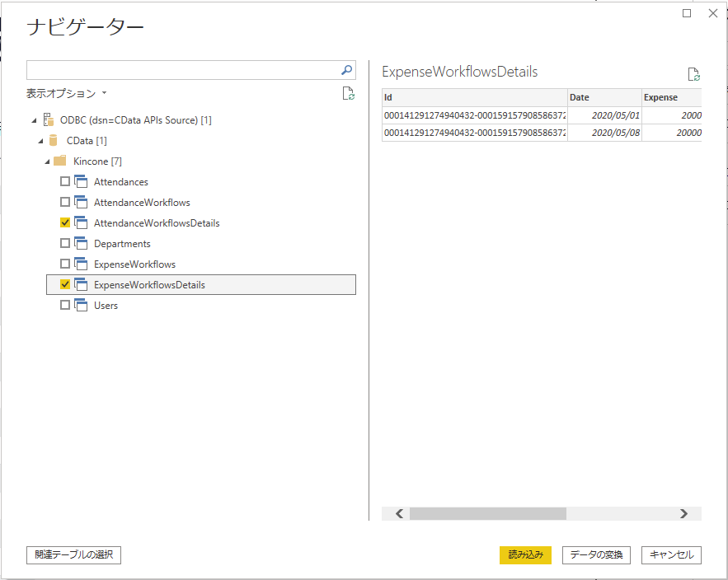Click the キャンセル button

[671, 555]
